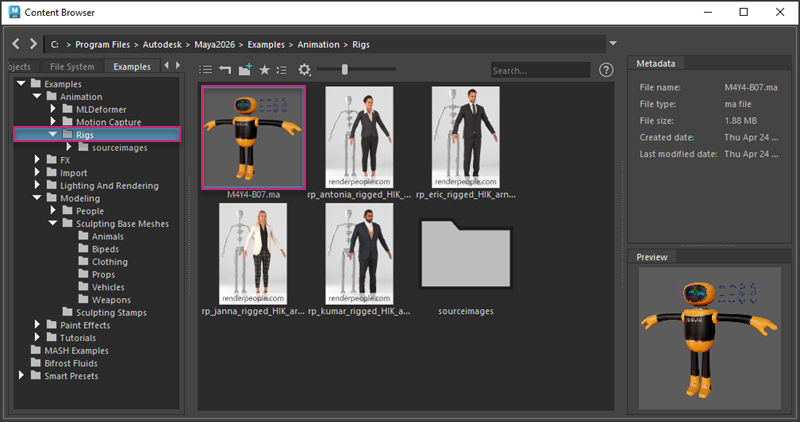
Task: Expand the MLDeformer folder
Action: (x=53, y=109)
